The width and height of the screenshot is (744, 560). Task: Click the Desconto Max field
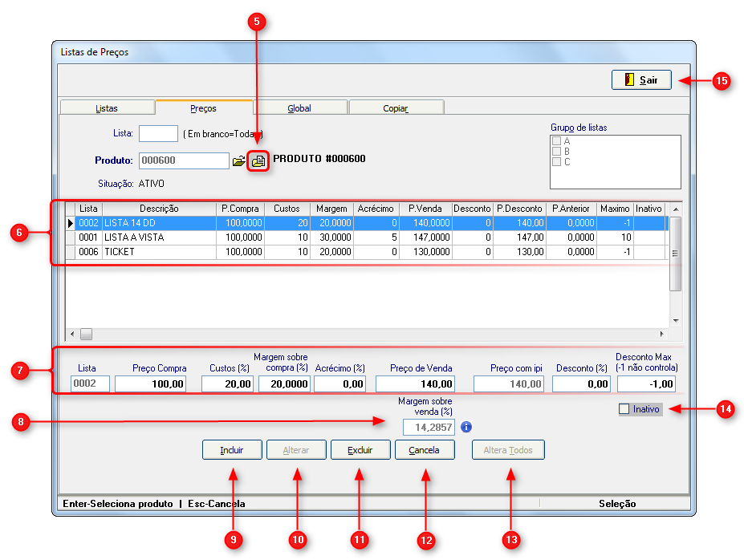646,383
